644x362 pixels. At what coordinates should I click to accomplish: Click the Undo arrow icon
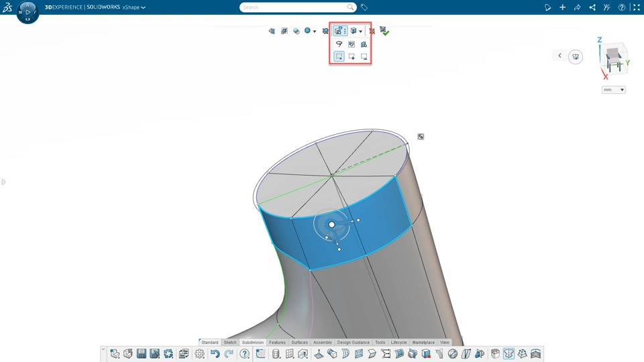(215, 353)
